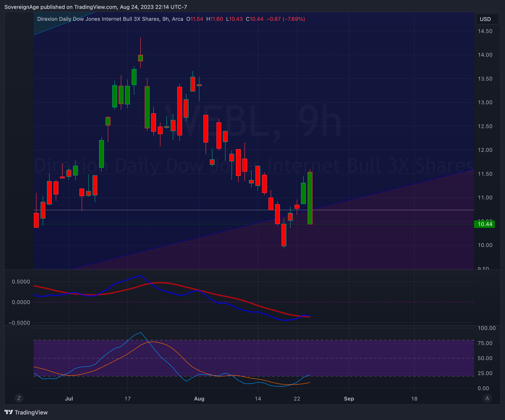
Task: Click the 14.50 price axis label
Action: (x=485, y=31)
